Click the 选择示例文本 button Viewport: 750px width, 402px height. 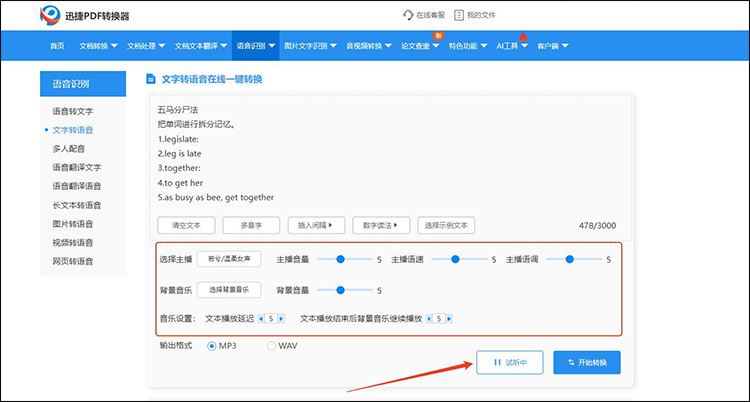click(446, 225)
